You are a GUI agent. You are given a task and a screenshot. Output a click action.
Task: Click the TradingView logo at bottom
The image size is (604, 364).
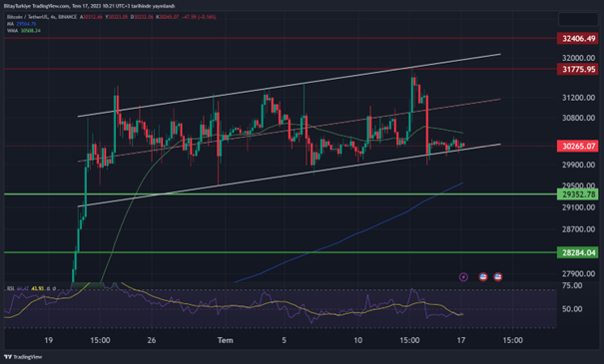point(23,357)
